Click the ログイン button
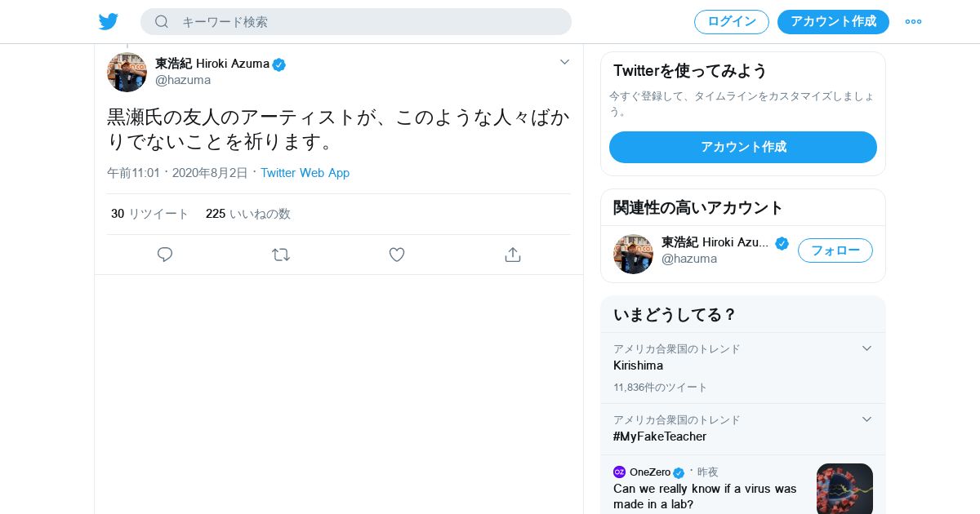This screenshot has width=980, height=514. pos(732,22)
